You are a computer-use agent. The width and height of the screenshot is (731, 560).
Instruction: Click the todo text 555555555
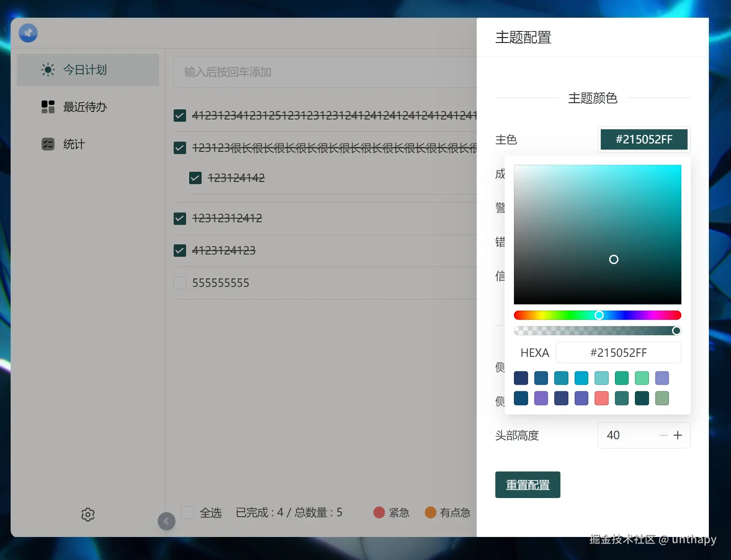221,283
